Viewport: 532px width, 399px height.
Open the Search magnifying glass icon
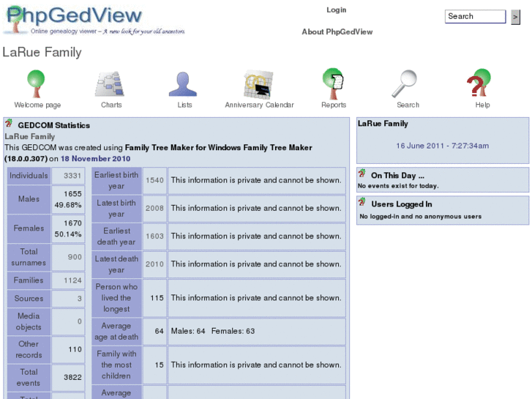tap(405, 83)
